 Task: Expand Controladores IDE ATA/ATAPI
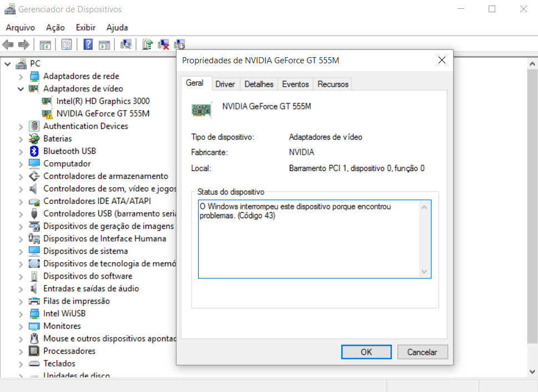click(21, 202)
